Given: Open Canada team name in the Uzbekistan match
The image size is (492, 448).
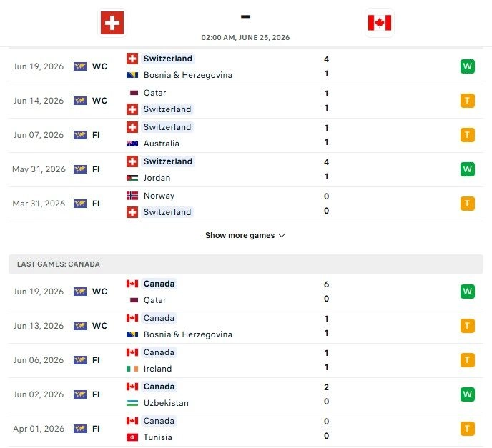Looking at the screenshot, I should (x=159, y=387).
